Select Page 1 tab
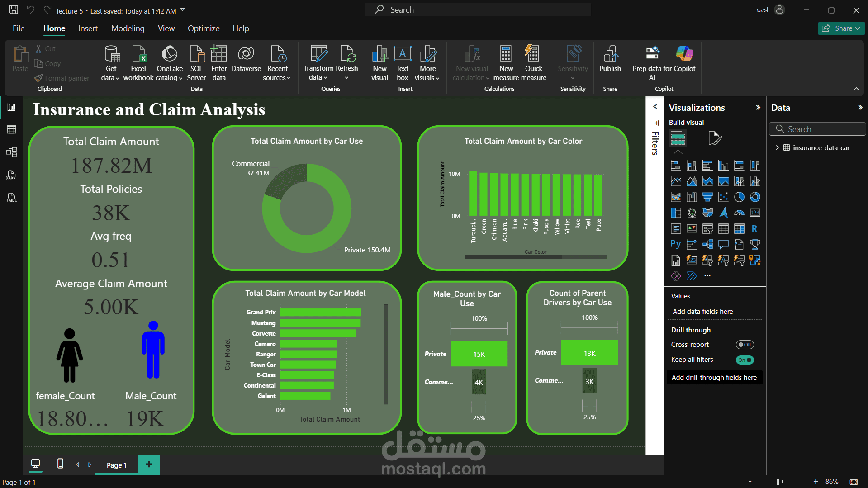The height and width of the screenshot is (488, 868). [x=116, y=465]
